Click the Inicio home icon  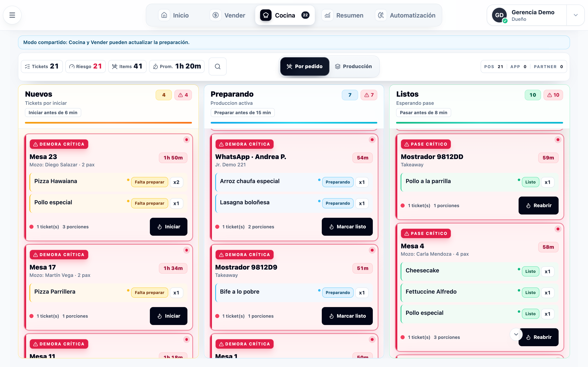click(x=164, y=15)
